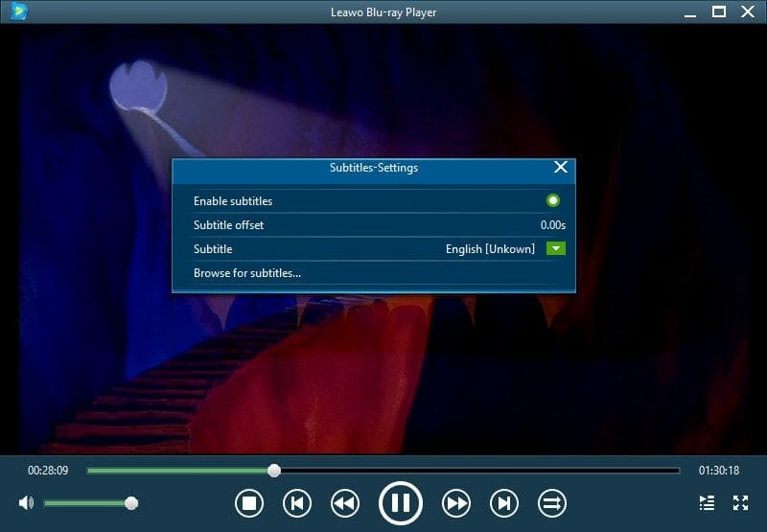
Task: Pause the video playback
Action: pyautogui.click(x=401, y=502)
